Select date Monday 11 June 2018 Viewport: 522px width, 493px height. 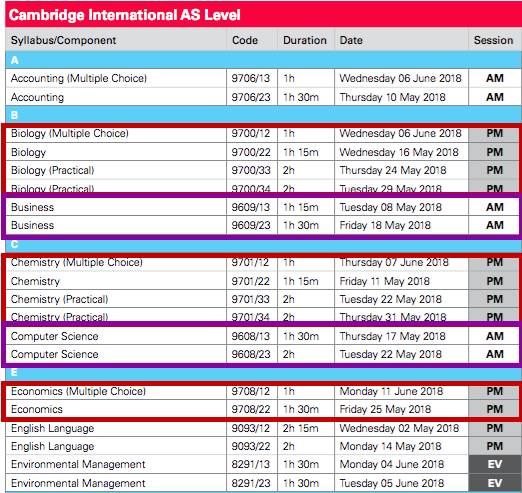[391, 391]
